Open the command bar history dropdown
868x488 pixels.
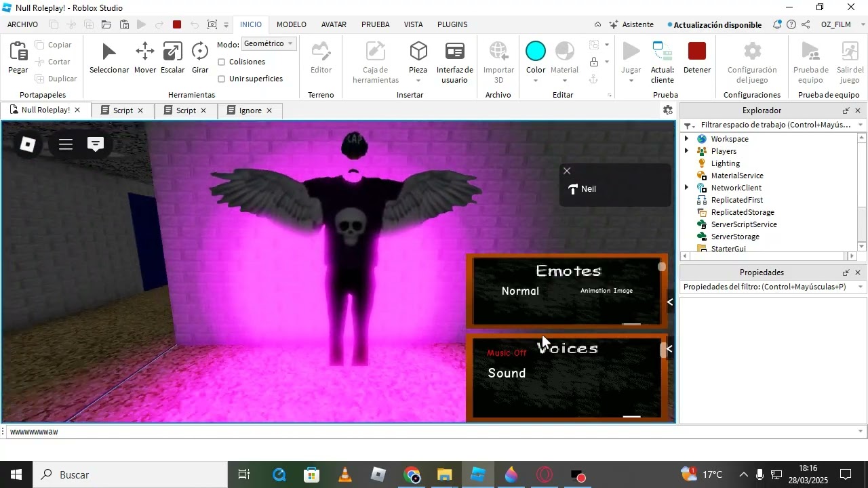pyautogui.click(x=861, y=432)
